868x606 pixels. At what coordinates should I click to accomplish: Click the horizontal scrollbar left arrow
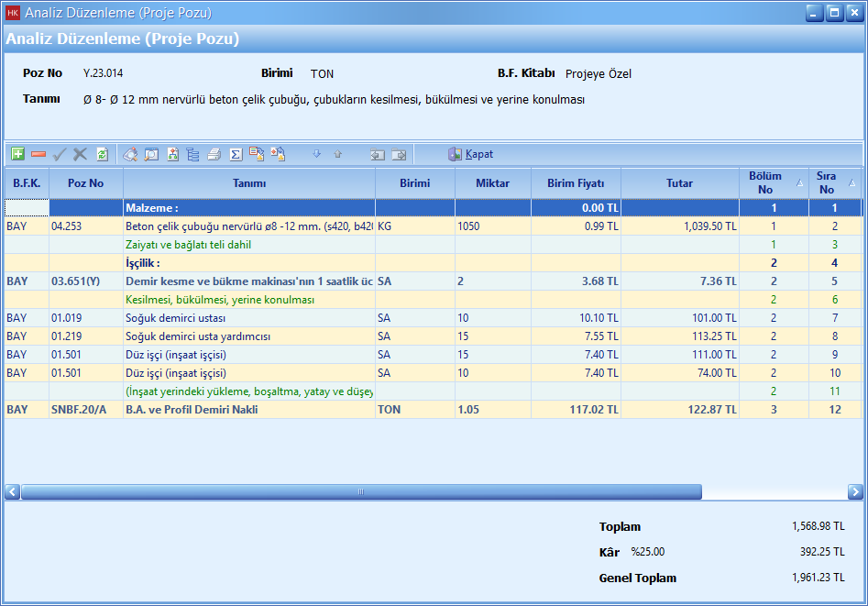click(13, 492)
